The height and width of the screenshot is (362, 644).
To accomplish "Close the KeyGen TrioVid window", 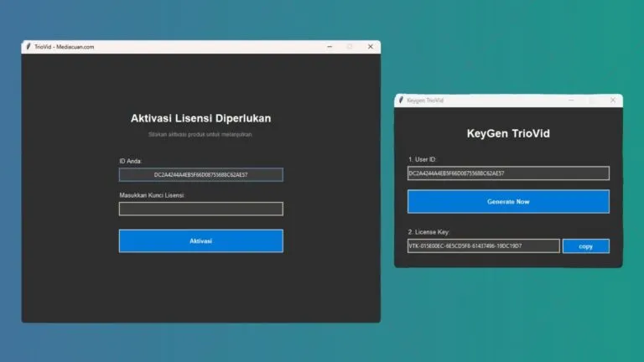I will [x=612, y=101].
